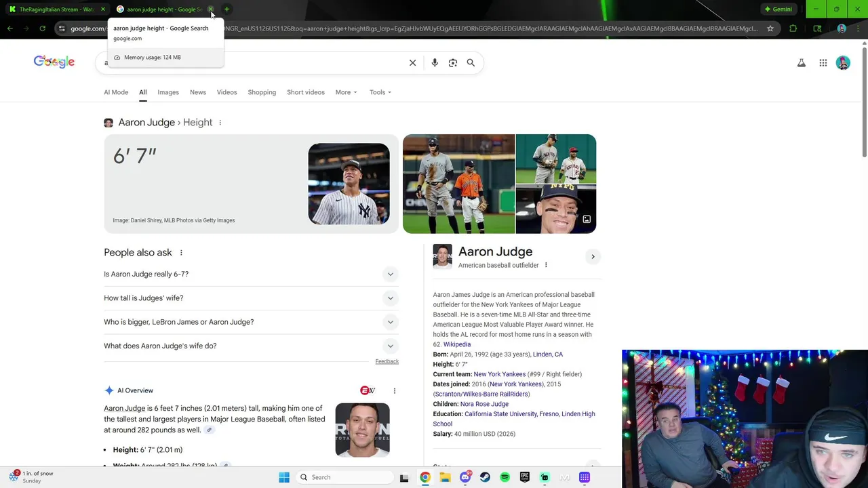Launch Discord from the taskbar
The image size is (868, 488).
click(x=465, y=477)
